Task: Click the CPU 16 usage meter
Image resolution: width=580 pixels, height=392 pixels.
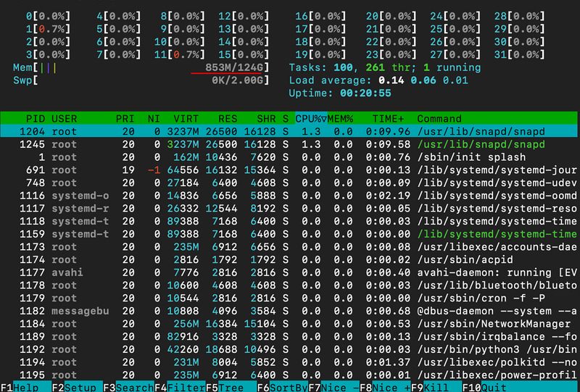Action: click(320, 16)
